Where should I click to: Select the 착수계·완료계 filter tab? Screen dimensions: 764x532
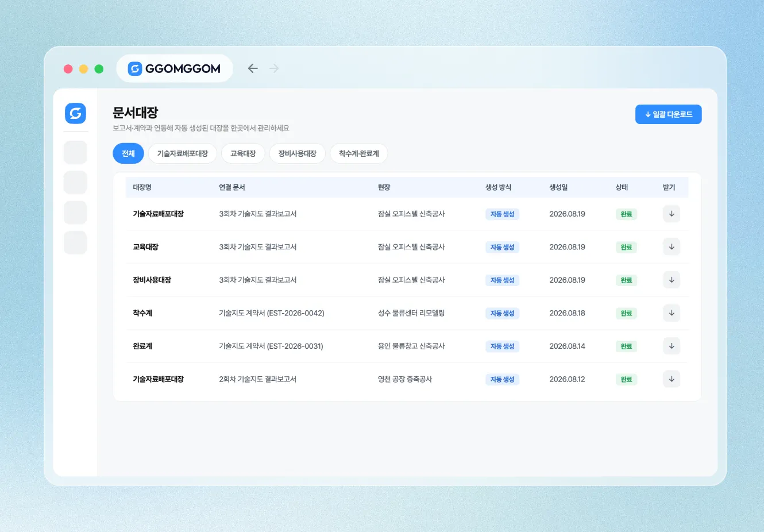[359, 153]
